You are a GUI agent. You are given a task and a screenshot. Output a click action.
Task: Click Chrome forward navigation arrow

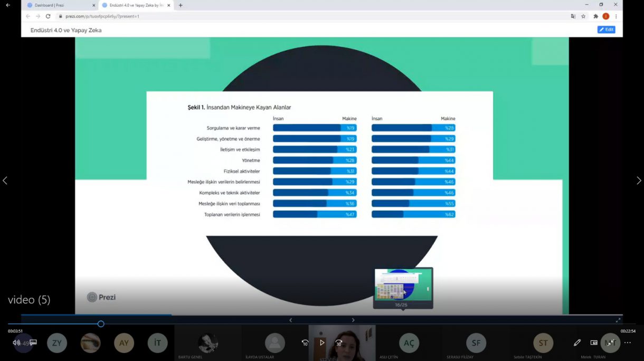(x=37, y=16)
